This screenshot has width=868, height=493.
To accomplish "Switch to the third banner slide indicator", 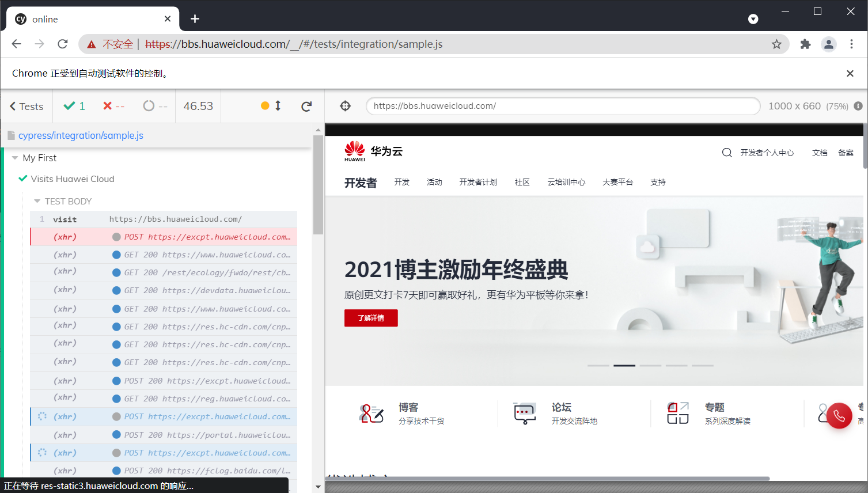I will [x=650, y=366].
